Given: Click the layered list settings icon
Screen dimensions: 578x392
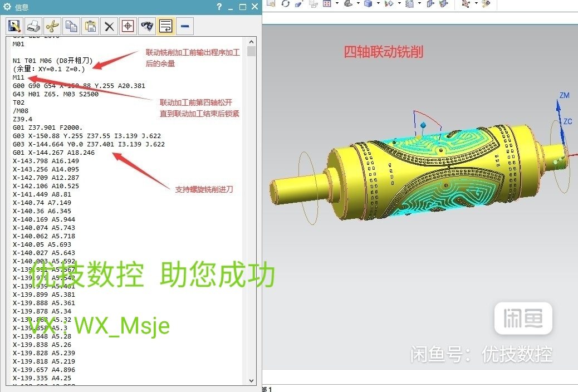Looking at the screenshot, I should click(x=409, y=3).
